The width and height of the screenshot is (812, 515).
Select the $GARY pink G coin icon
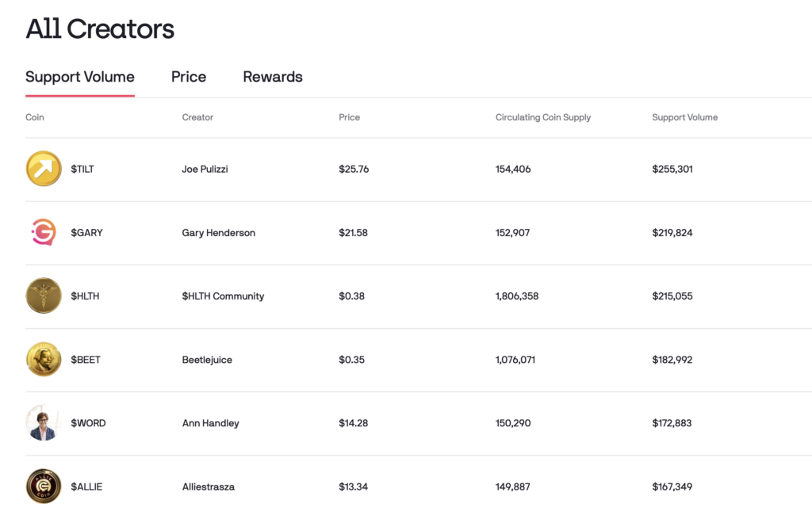[44, 232]
